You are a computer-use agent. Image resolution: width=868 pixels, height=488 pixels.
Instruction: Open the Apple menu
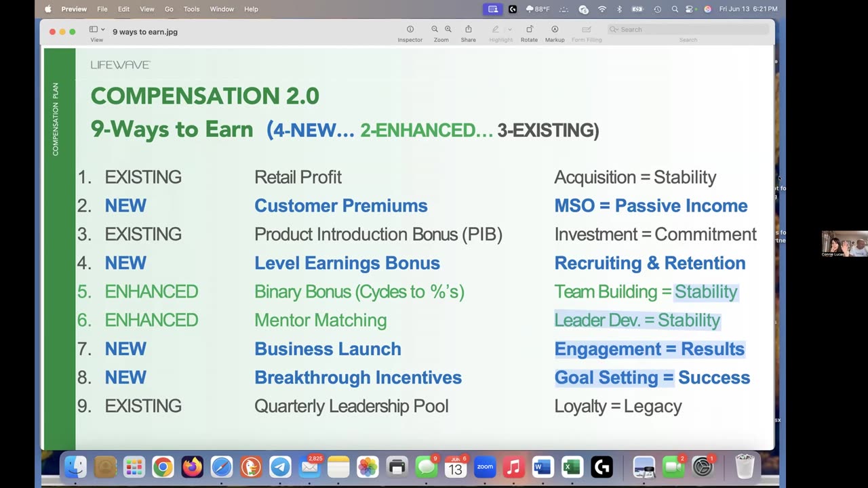coord(47,9)
